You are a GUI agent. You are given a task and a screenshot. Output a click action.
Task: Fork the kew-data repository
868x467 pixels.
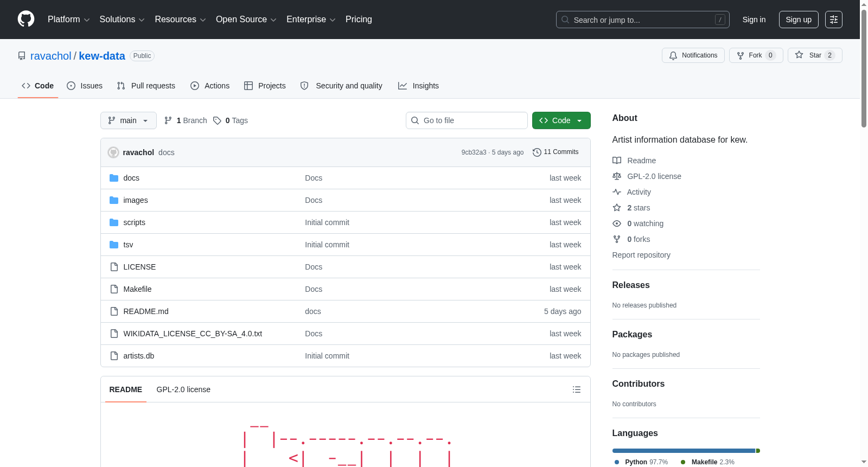pyautogui.click(x=756, y=55)
